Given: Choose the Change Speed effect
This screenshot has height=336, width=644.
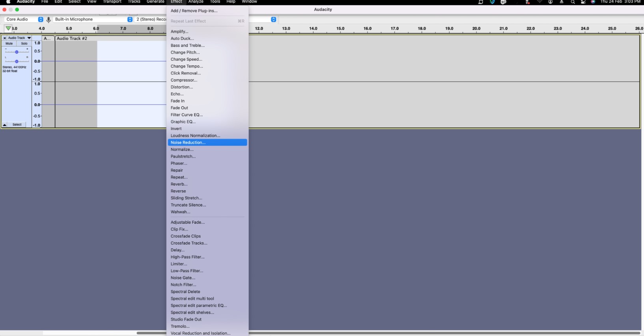Looking at the screenshot, I should (x=207, y=59).
